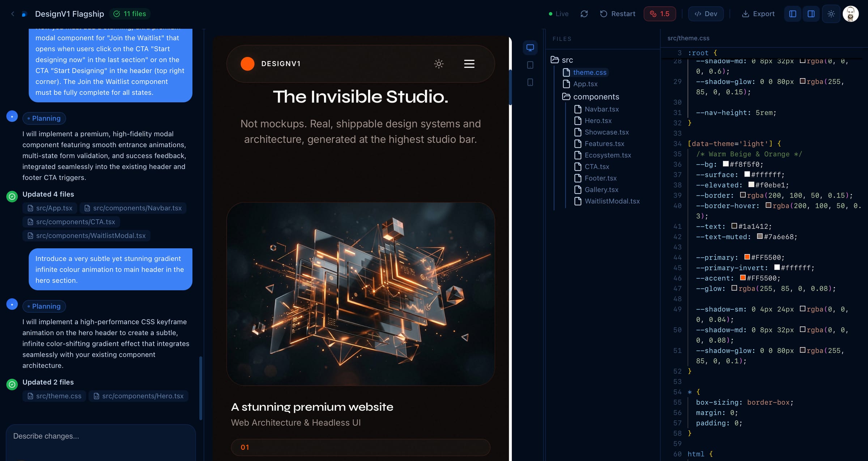Open Navbar.tsx file

597,109
